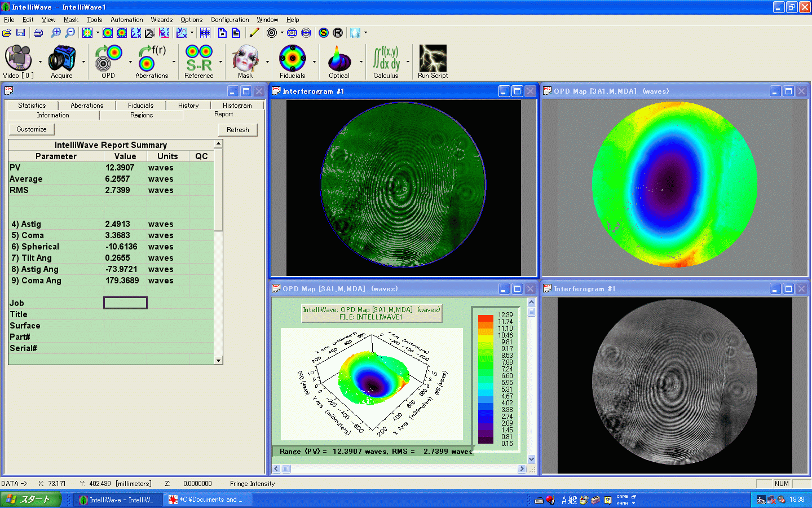Click the Documents taskbar item
Image resolution: width=812 pixels, height=508 pixels.
[208, 500]
